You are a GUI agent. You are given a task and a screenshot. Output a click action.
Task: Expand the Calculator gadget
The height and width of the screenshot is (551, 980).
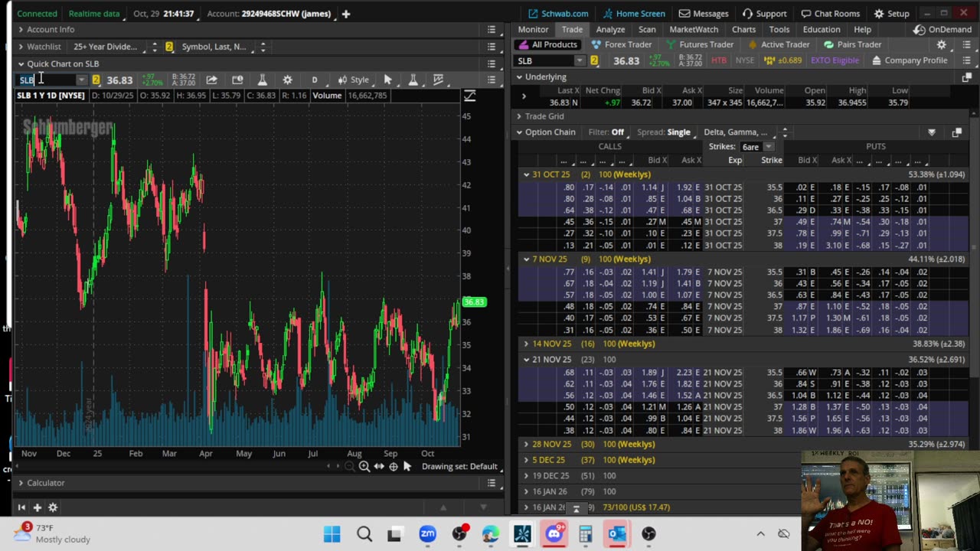coord(21,483)
